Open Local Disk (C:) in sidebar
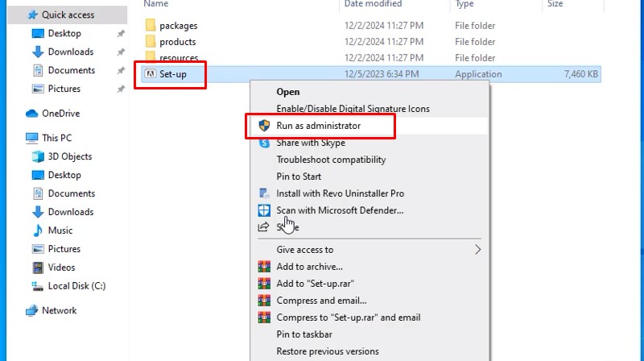The height and width of the screenshot is (361, 644). click(x=76, y=286)
